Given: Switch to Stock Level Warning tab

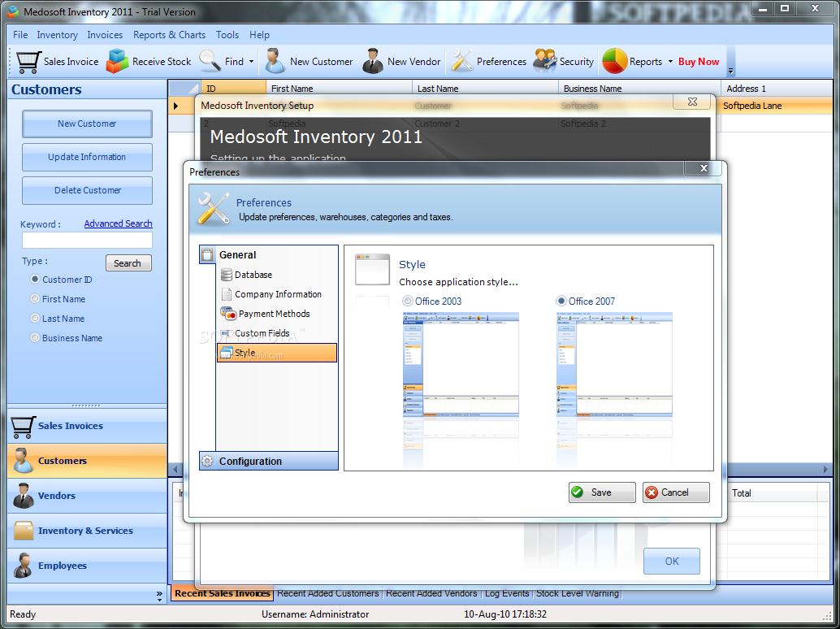Looking at the screenshot, I should point(578,593).
